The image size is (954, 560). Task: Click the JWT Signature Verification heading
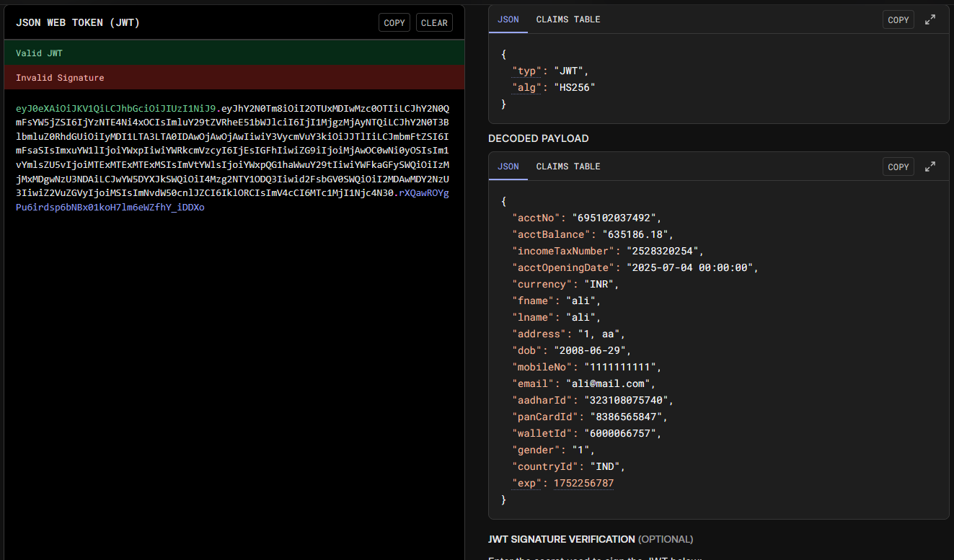561,539
